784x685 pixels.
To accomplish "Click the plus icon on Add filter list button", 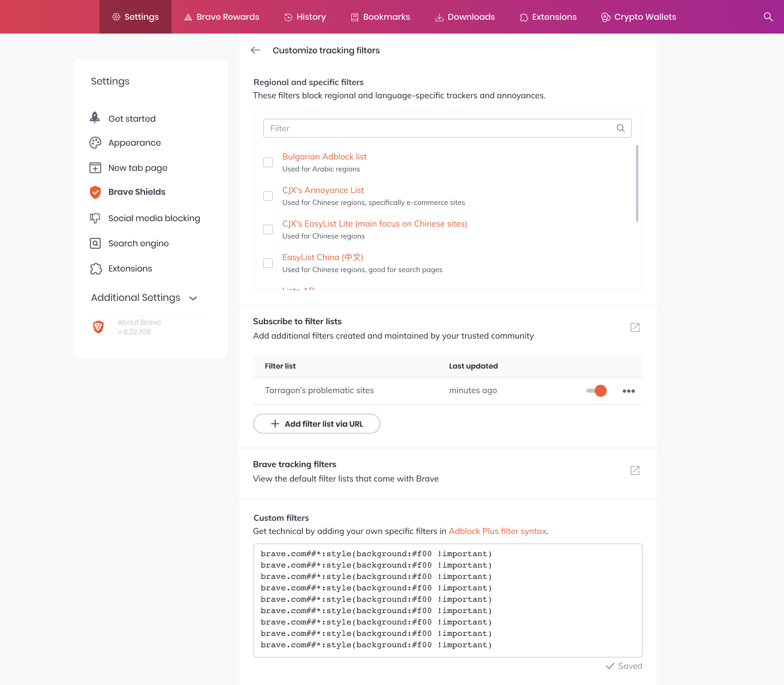I will (275, 424).
